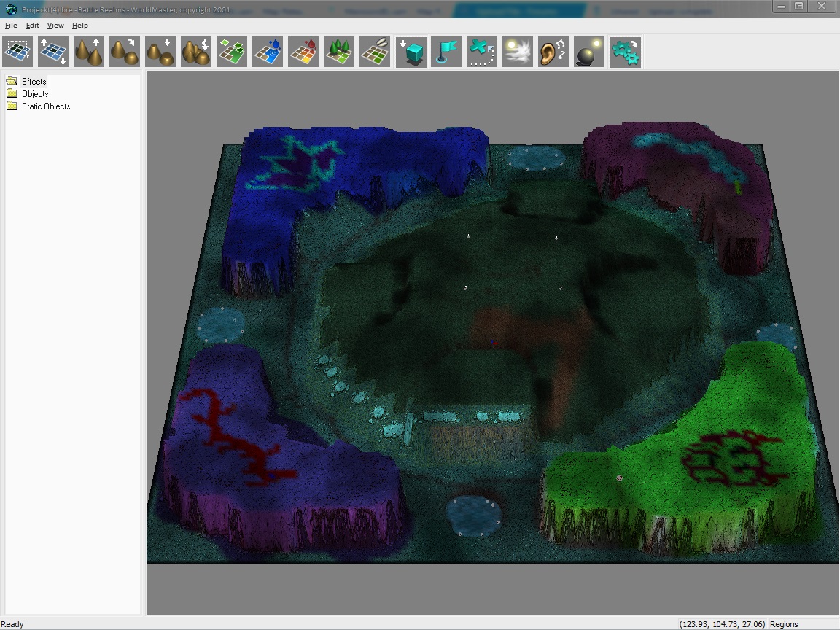Click the coordinates readout in status bar
The image size is (840, 630).
[722, 624]
